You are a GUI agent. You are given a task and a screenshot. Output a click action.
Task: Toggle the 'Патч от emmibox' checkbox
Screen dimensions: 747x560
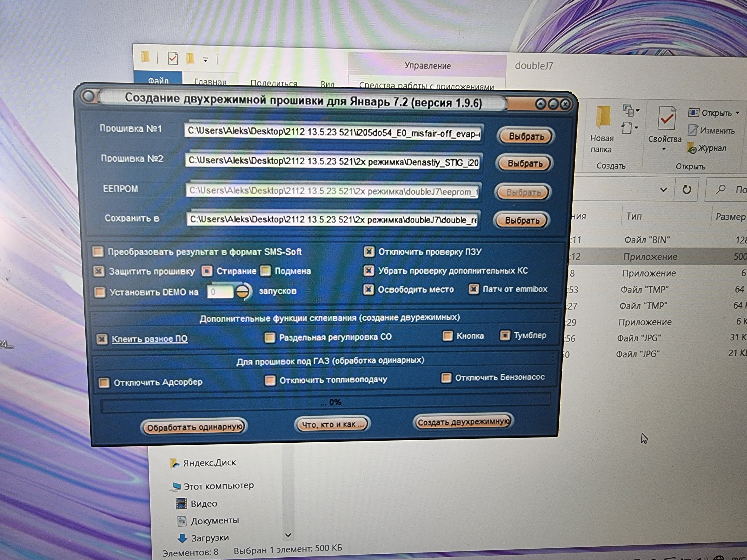(x=473, y=289)
